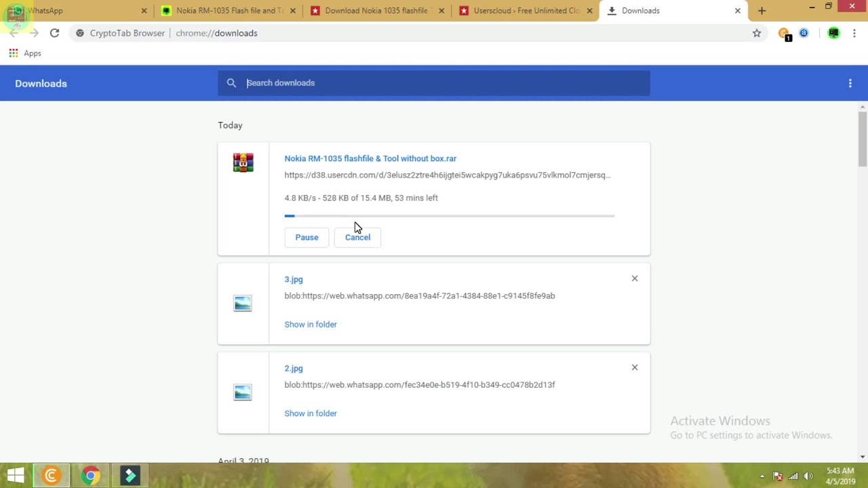Viewport: 868px width, 488px height.
Task: Open Google Chrome from the taskbar
Action: [x=90, y=475]
